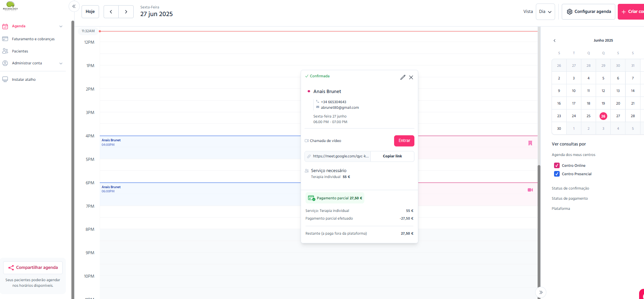
Task: Jump to today with the Hoje button
Action: [x=90, y=12]
